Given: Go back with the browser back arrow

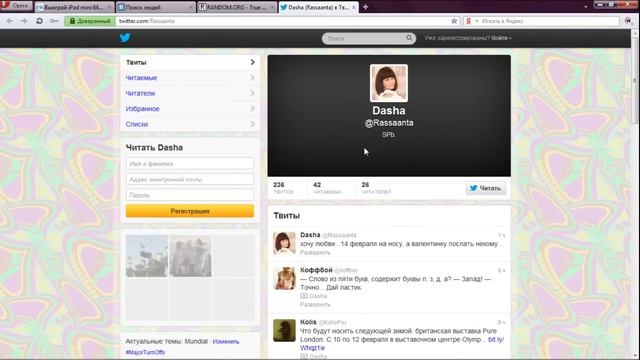Looking at the screenshot, I should (x=9, y=21).
